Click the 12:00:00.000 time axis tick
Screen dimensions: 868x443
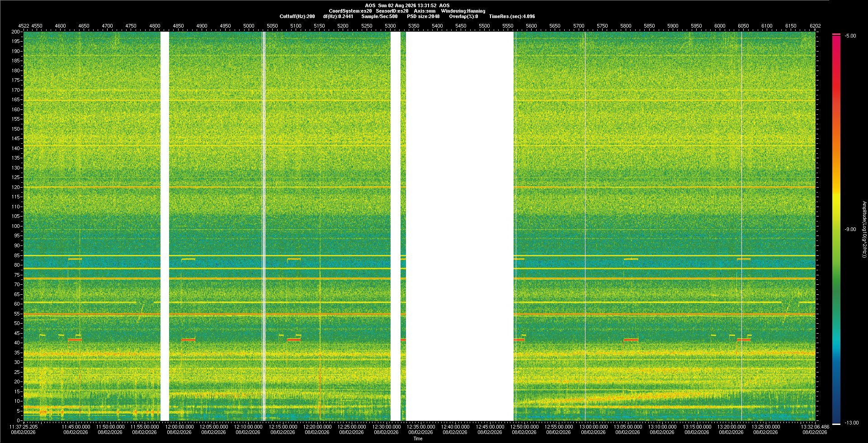click(179, 426)
